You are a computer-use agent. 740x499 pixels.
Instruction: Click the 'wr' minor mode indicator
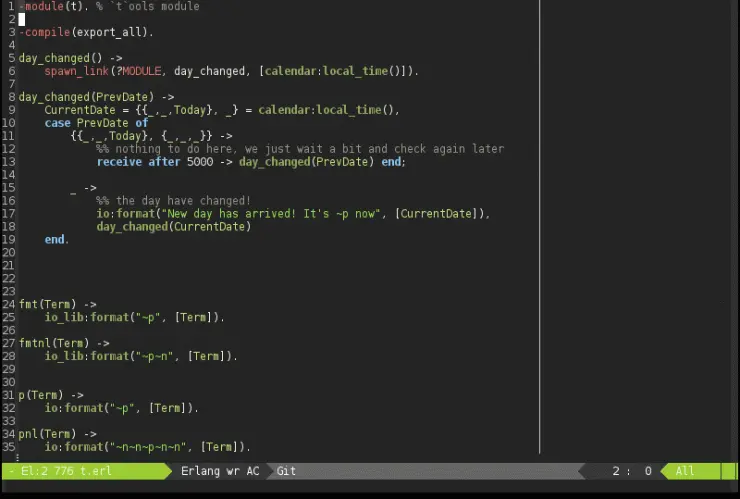[x=232, y=471]
